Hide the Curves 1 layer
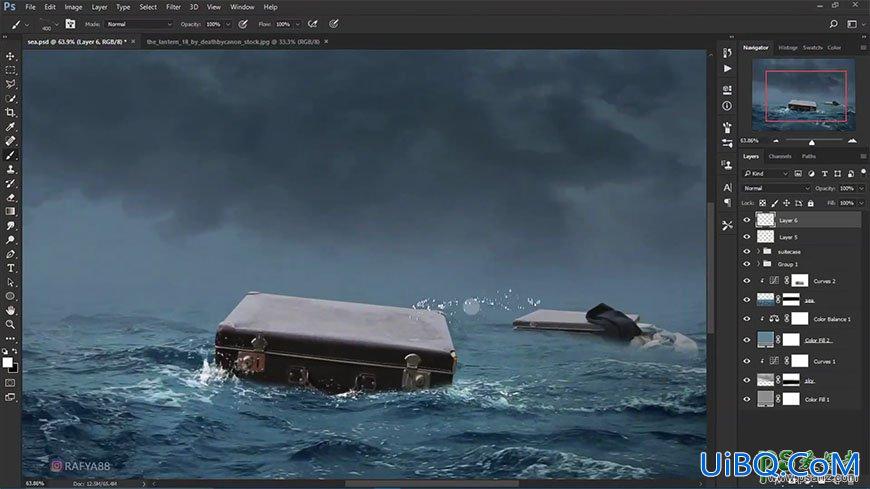 [746, 361]
